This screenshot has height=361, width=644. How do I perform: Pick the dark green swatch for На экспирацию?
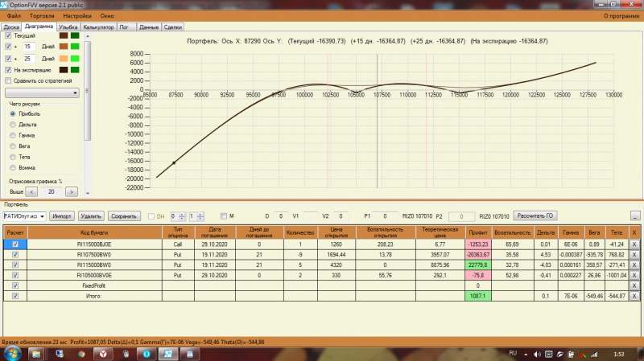coord(75,70)
